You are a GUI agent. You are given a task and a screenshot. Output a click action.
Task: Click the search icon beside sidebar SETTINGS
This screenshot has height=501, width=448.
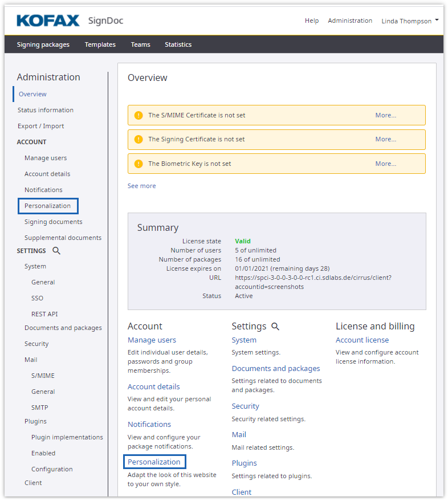point(56,251)
